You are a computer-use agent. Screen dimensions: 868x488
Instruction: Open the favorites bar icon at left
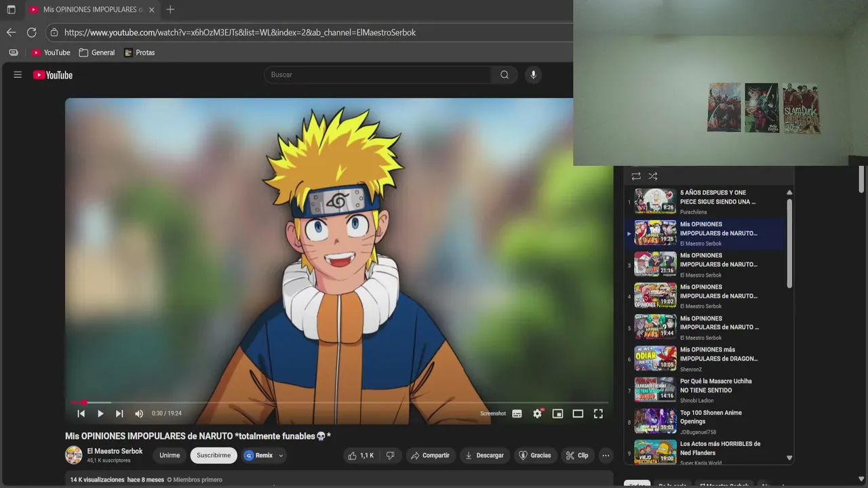point(14,52)
